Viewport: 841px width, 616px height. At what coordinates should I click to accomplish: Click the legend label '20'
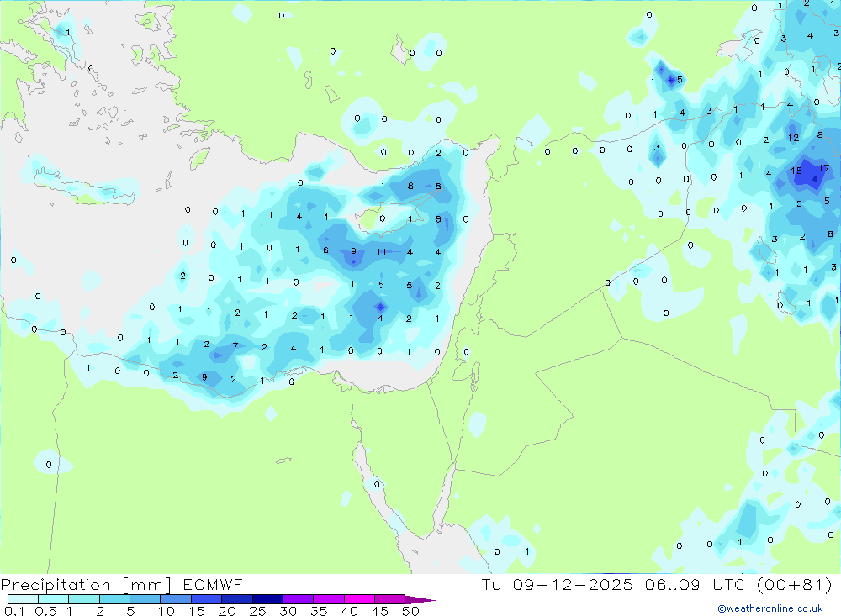pos(227,611)
